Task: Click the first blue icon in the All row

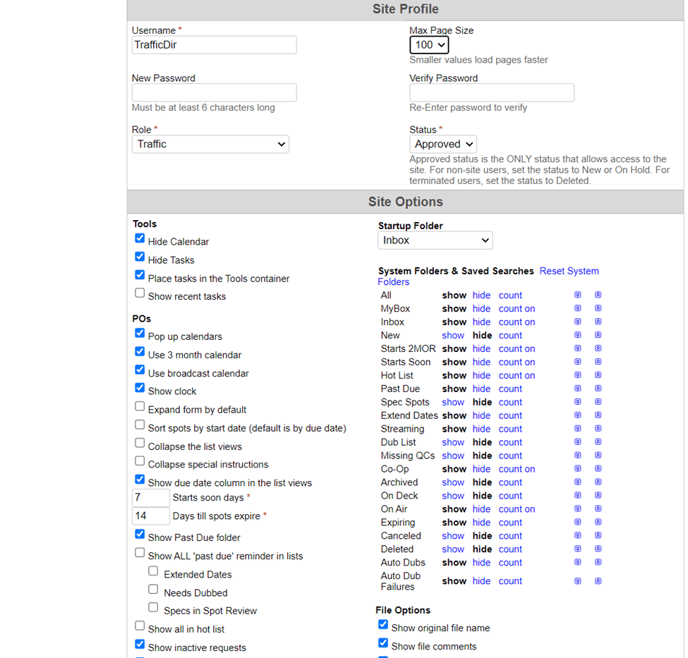Action: point(577,295)
